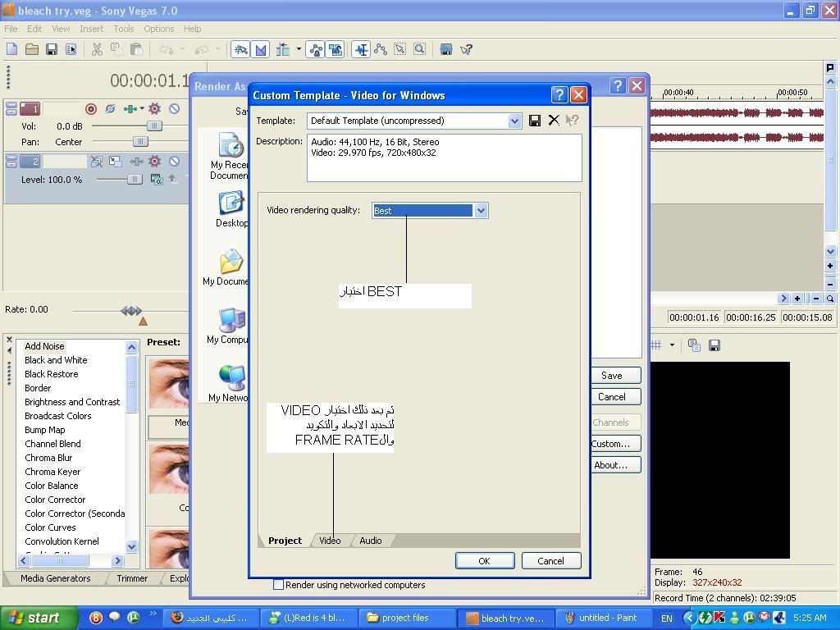This screenshot has height=630, width=840.
Task: Toggle mute on video track 2
Action: click(174, 162)
